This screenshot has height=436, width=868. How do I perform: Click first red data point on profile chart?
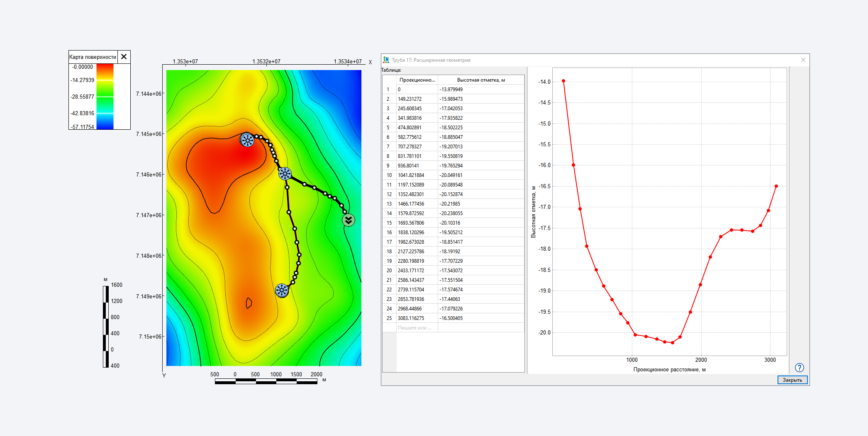(x=563, y=81)
